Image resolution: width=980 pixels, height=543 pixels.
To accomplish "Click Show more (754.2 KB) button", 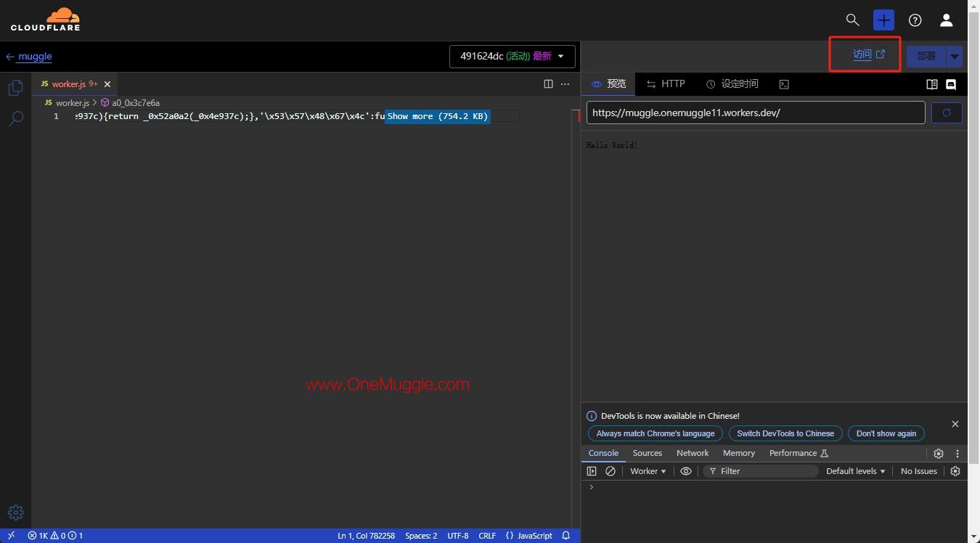I will tap(437, 116).
